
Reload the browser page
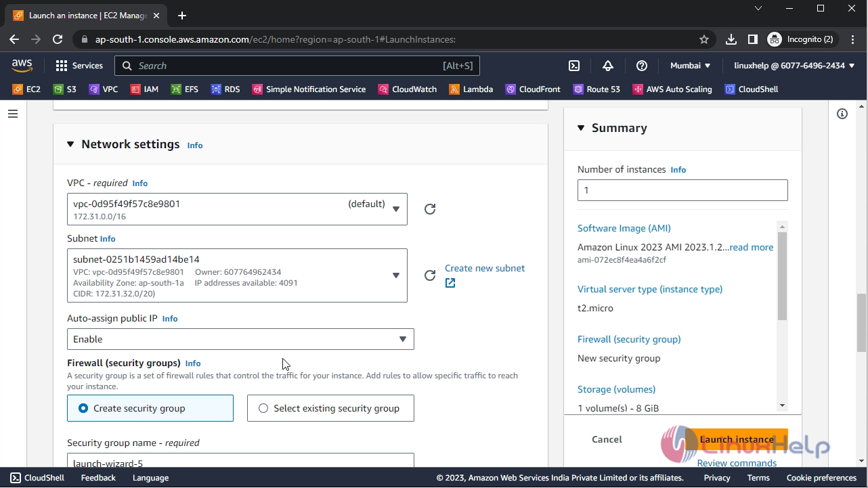click(58, 39)
